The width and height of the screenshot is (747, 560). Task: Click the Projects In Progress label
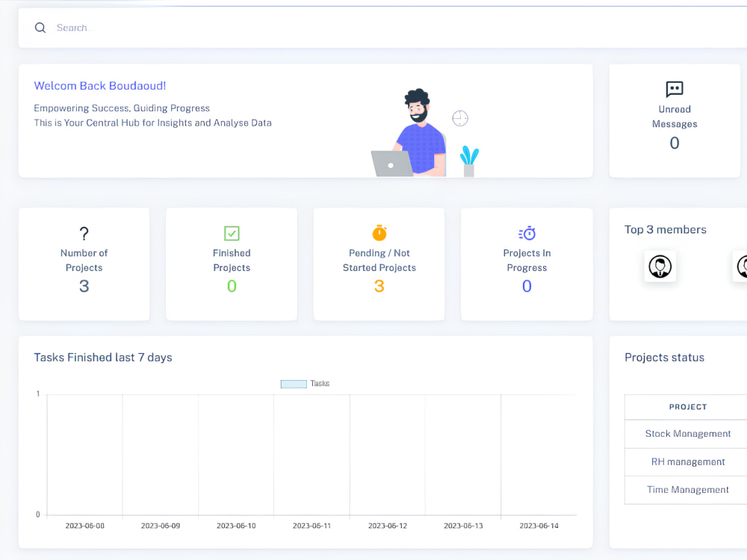click(x=527, y=261)
